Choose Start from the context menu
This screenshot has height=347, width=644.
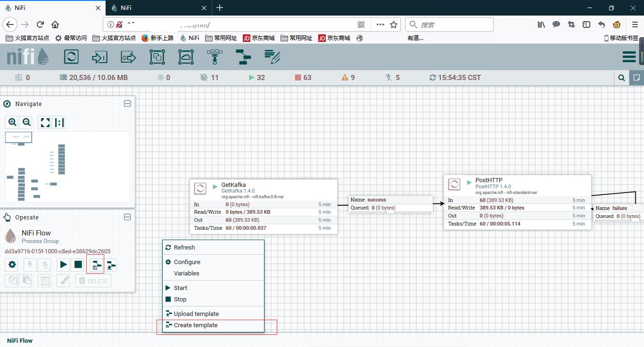click(x=213, y=288)
